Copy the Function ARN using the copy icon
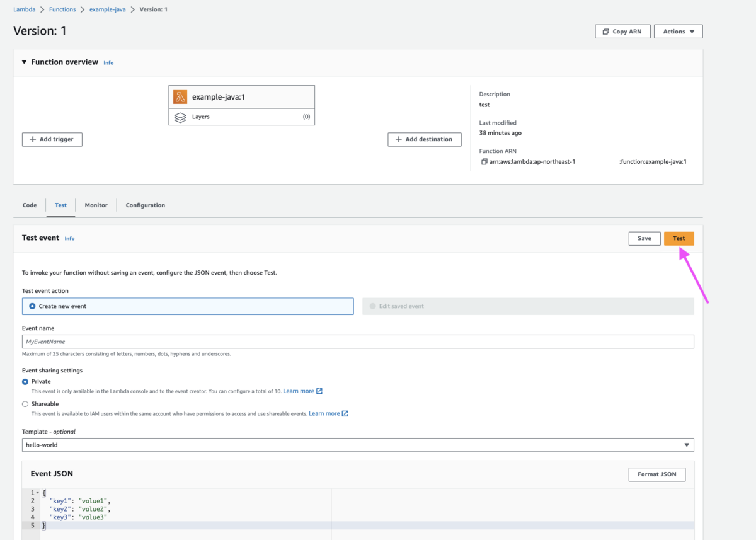Viewport: 756px width, 540px height. [x=484, y=161]
